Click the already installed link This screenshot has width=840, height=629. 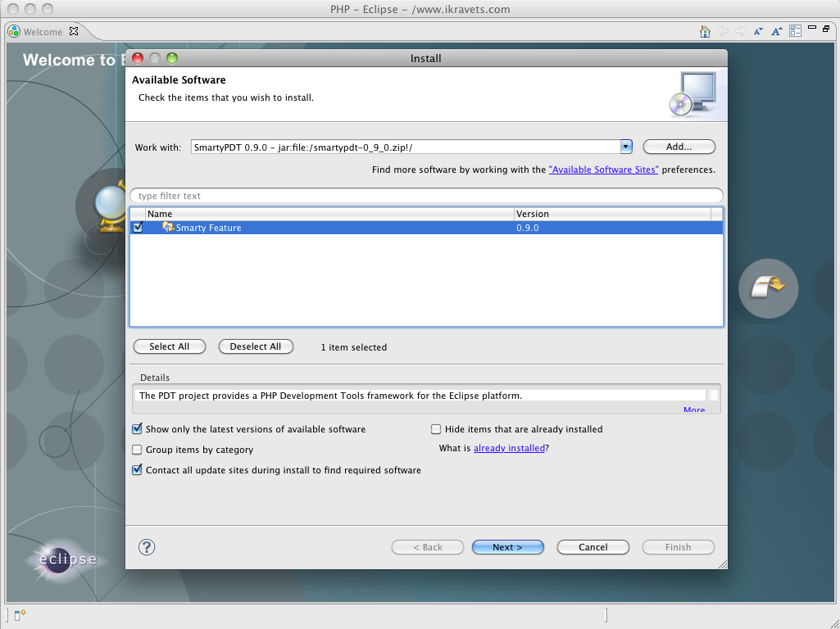(x=509, y=448)
